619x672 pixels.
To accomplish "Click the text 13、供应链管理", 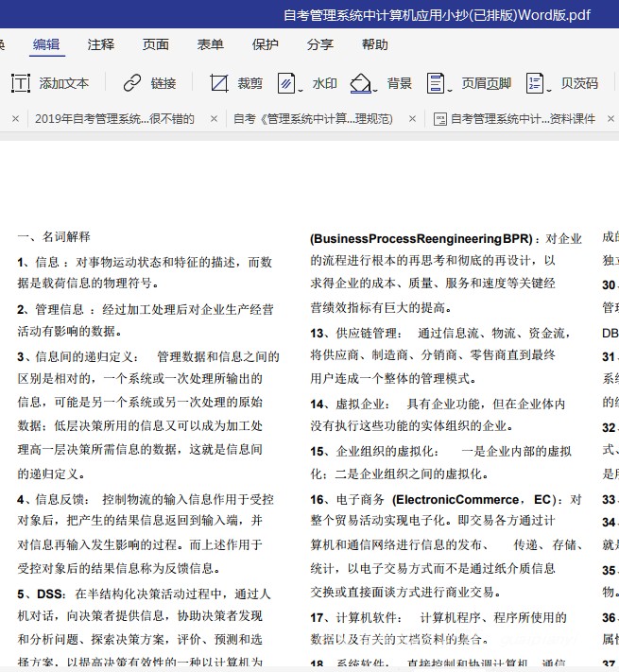I will (x=356, y=333).
